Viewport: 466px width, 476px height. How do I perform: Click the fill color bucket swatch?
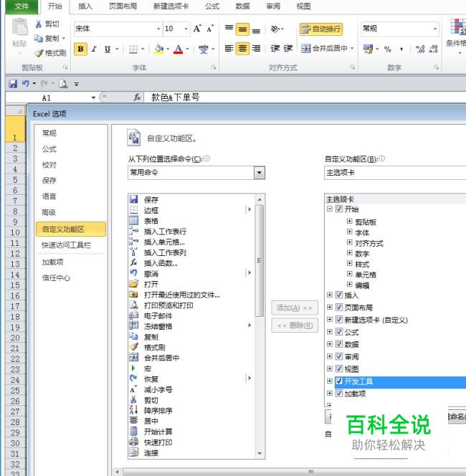(x=159, y=49)
